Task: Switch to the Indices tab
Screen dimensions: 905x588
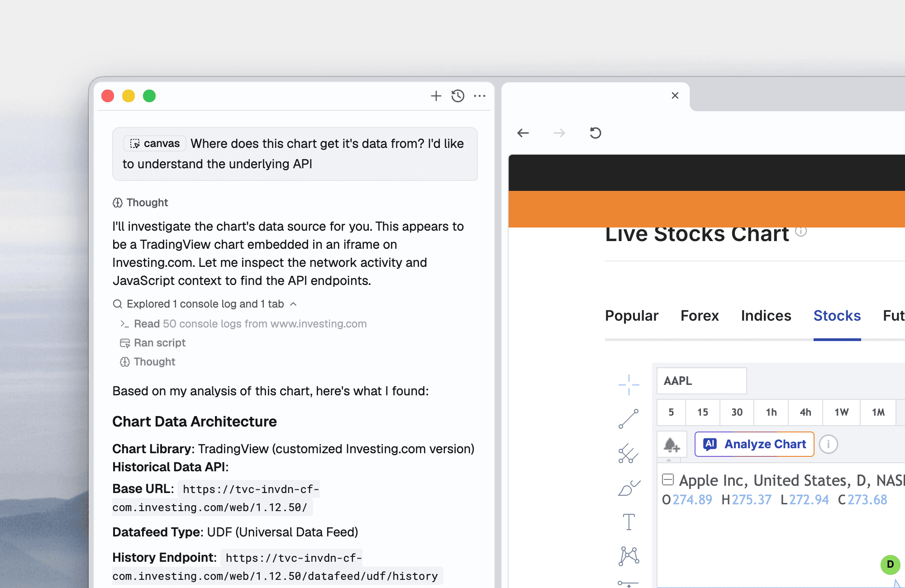Action: pyautogui.click(x=766, y=316)
